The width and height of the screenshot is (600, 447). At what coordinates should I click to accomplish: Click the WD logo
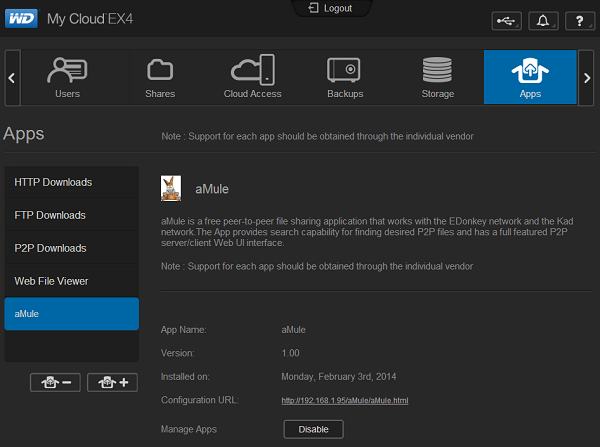[x=21, y=18]
